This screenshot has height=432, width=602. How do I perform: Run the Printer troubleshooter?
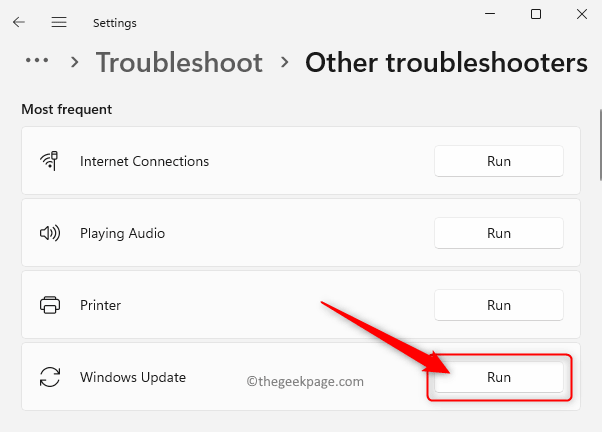(x=499, y=305)
